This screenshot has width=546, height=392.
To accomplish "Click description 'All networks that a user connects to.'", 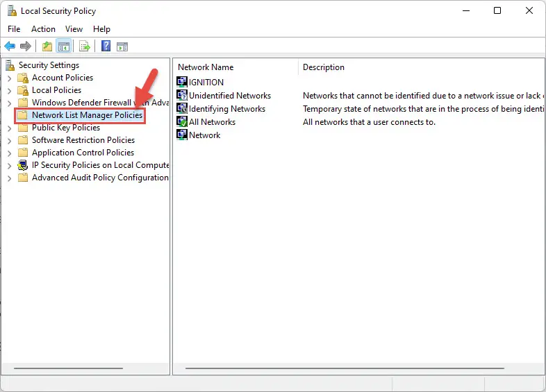I will tap(369, 122).
